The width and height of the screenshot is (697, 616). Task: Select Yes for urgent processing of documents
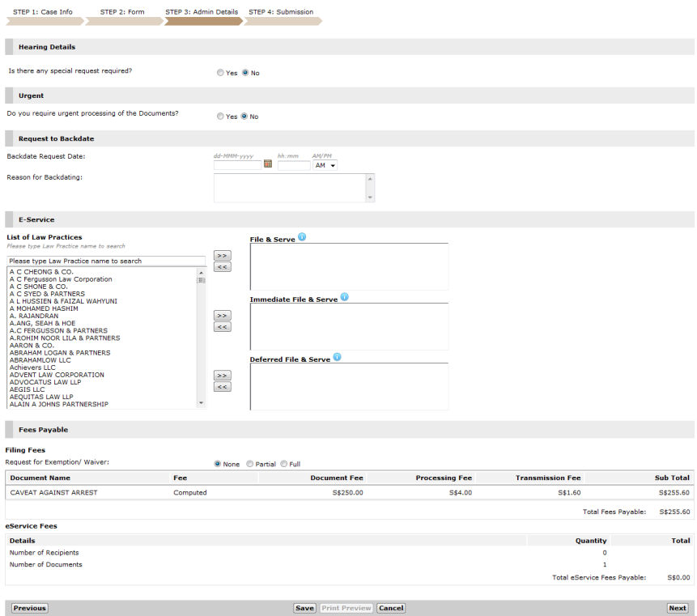coord(220,117)
